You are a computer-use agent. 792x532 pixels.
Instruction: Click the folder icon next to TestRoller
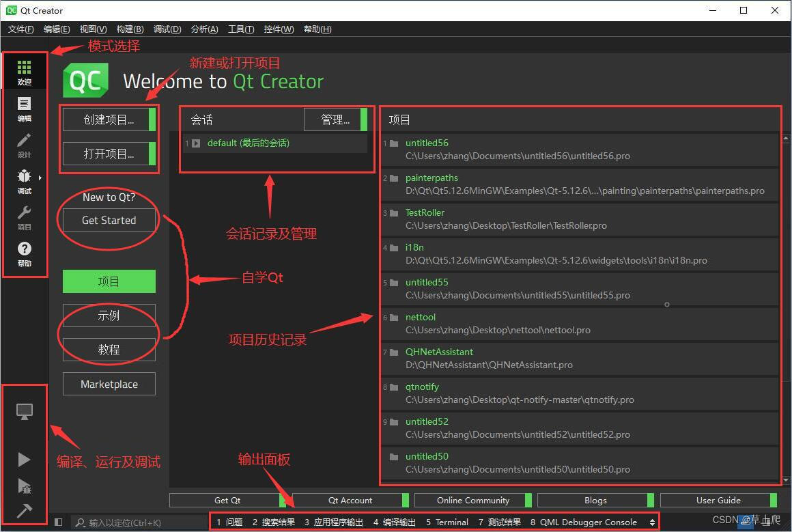pyautogui.click(x=394, y=213)
